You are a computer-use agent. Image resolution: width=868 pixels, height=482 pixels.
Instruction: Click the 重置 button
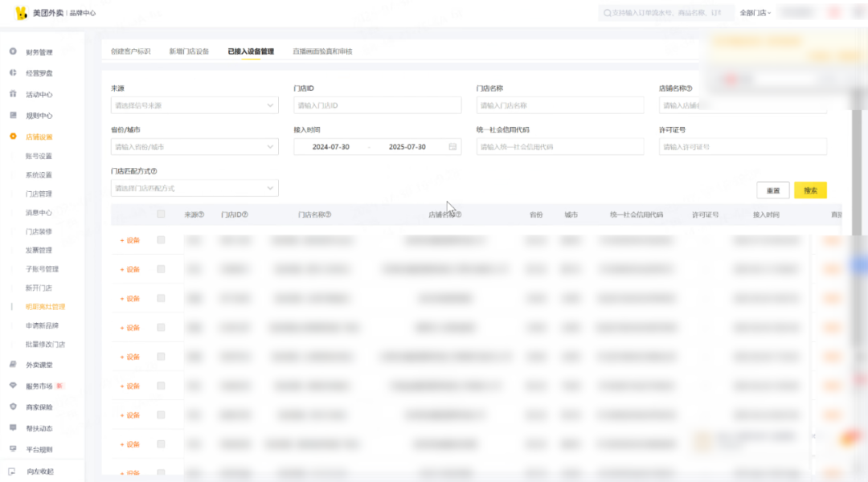click(772, 190)
